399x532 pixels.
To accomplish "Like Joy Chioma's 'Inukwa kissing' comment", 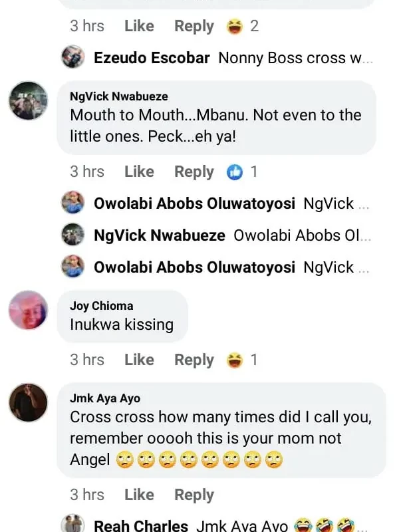I will pos(139,360).
